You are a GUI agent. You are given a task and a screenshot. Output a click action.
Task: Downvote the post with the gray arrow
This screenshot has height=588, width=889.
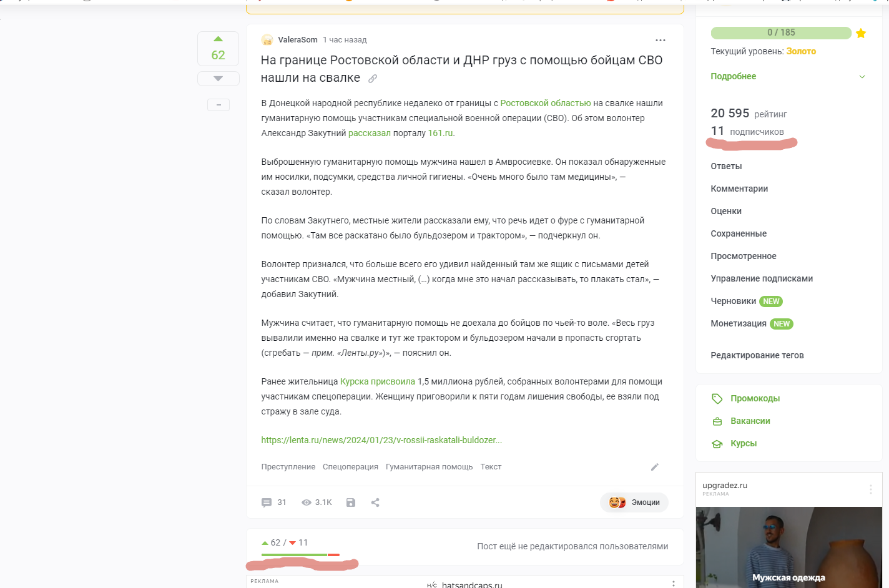click(218, 79)
